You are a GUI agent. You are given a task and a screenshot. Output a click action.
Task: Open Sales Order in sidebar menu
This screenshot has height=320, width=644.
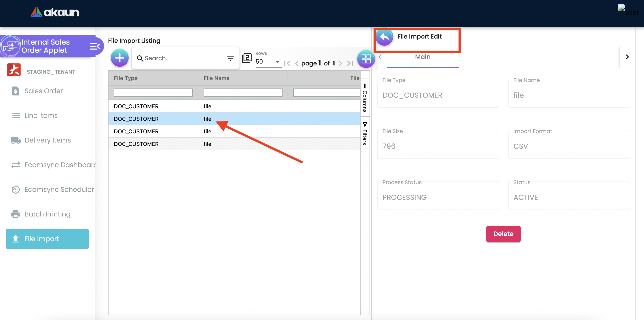click(x=44, y=91)
